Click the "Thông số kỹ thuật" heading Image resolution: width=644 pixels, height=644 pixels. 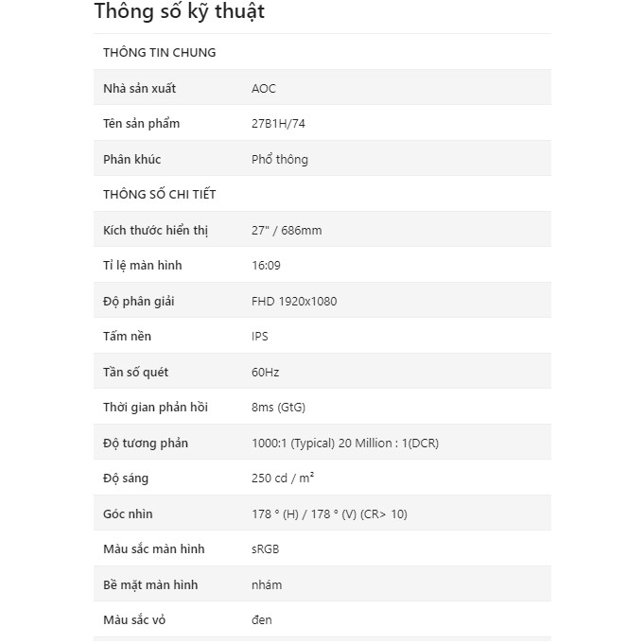click(179, 12)
